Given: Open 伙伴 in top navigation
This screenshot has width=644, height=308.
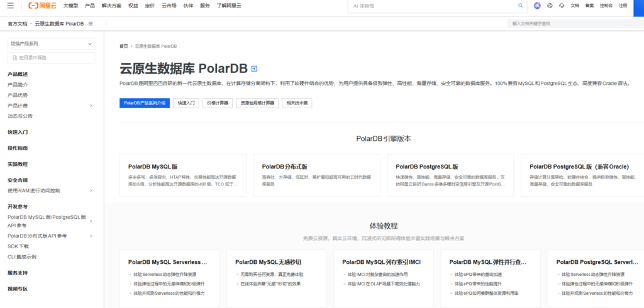Looking at the screenshot, I should tap(188, 6).
